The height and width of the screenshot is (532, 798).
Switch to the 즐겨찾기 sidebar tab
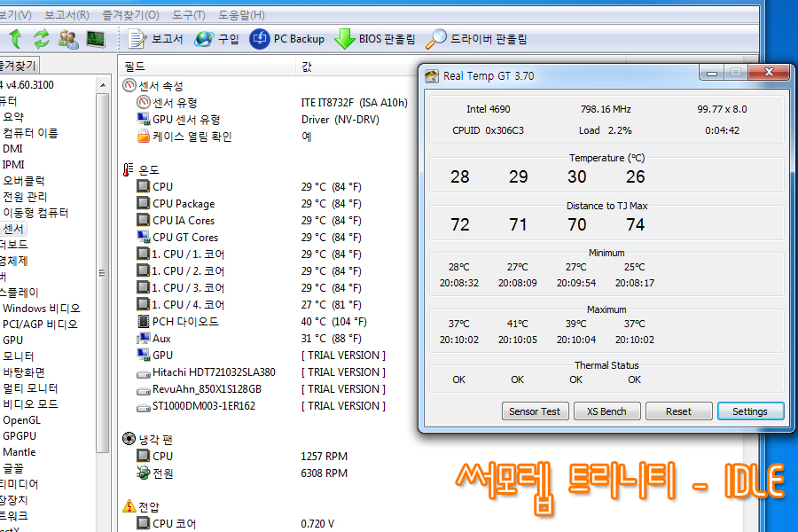19,66
